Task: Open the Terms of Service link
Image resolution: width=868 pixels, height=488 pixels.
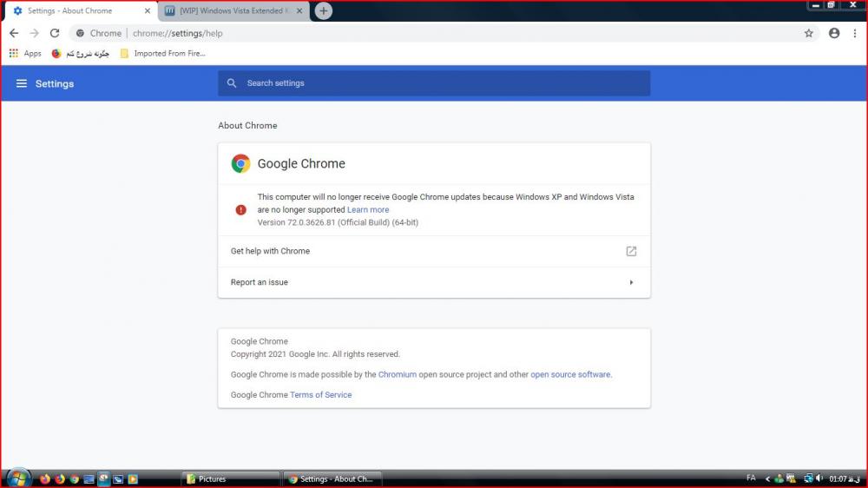Action: tap(320, 394)
